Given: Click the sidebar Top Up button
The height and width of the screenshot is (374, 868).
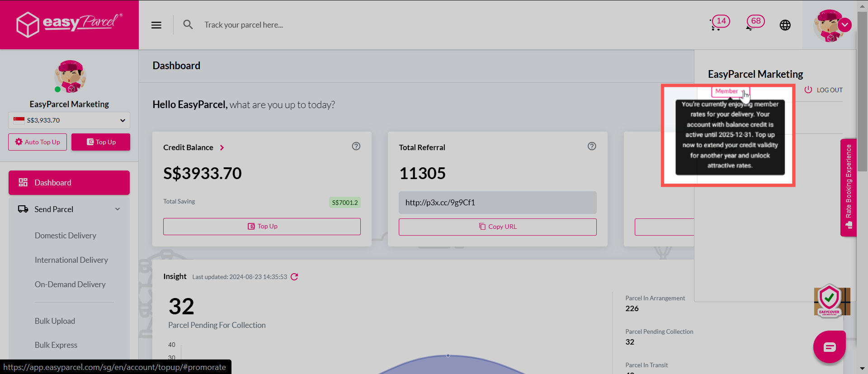Looking at the screenshot, I should point(101,142).
